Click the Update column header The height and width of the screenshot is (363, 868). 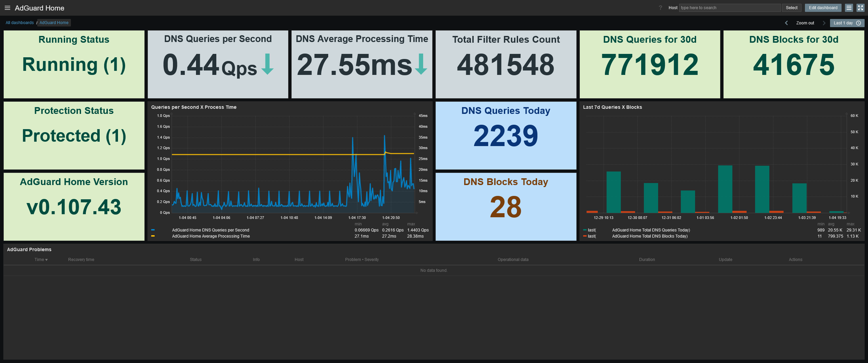click(726, 260)
